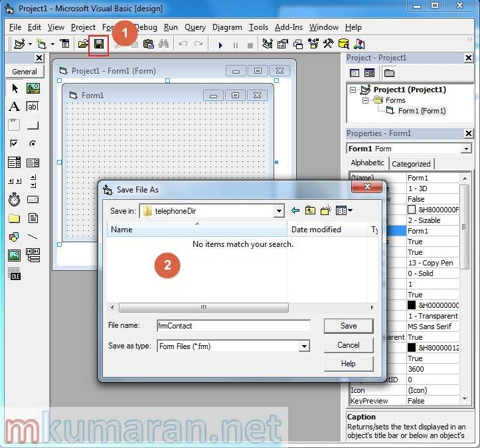Screen dimensions: 480x448
Task: Select Form1 (Form1) in the project tree
Action: pos(422,111)
